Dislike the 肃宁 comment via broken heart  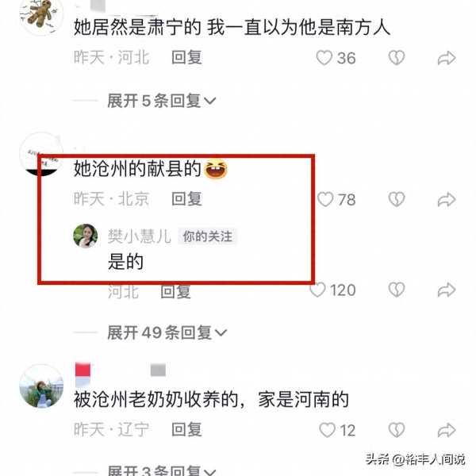tap(397, 58)
